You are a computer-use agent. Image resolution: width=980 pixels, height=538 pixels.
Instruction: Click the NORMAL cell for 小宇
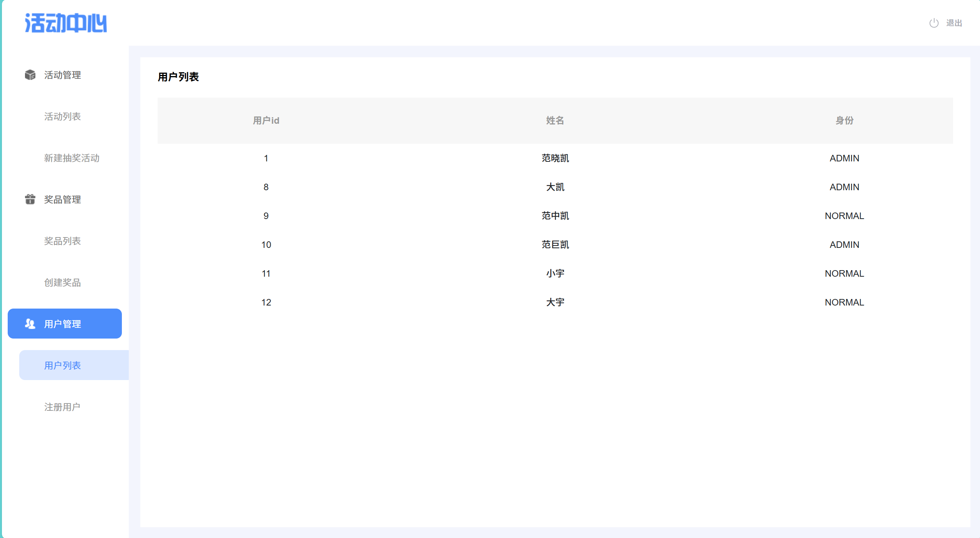(x=844, y=274)
